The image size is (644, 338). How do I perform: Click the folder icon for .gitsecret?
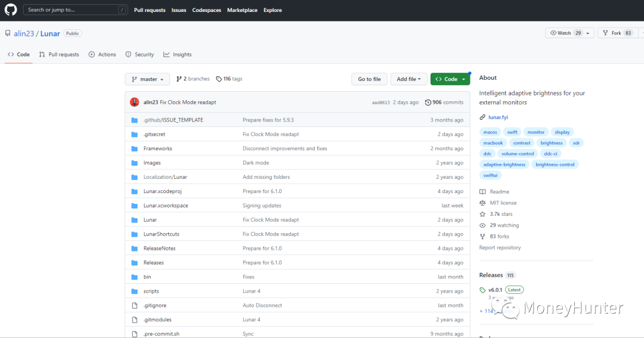coord(134,134)
